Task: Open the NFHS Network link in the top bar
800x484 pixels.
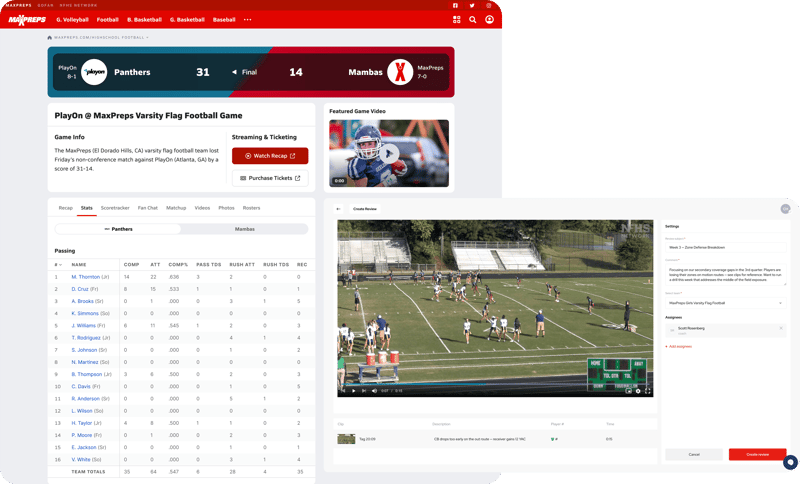Action: point(78,5)
